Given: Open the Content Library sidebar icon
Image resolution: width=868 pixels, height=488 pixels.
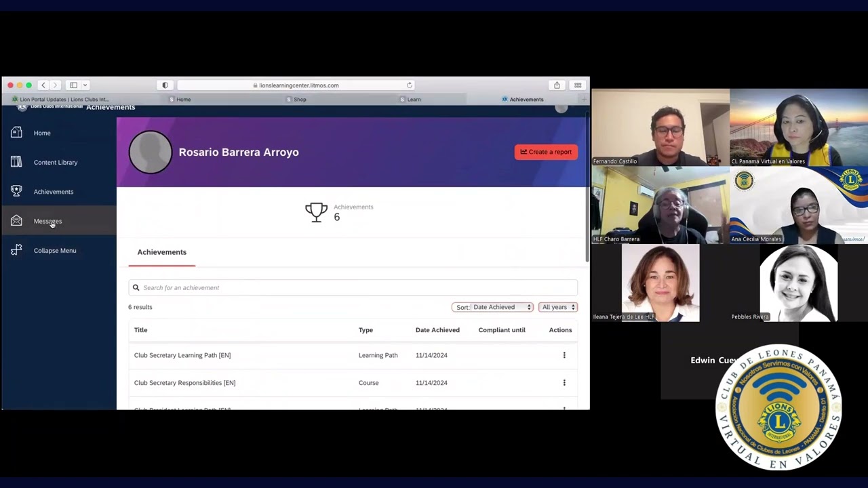Looking at the screenshot, I should coord(16,162).
